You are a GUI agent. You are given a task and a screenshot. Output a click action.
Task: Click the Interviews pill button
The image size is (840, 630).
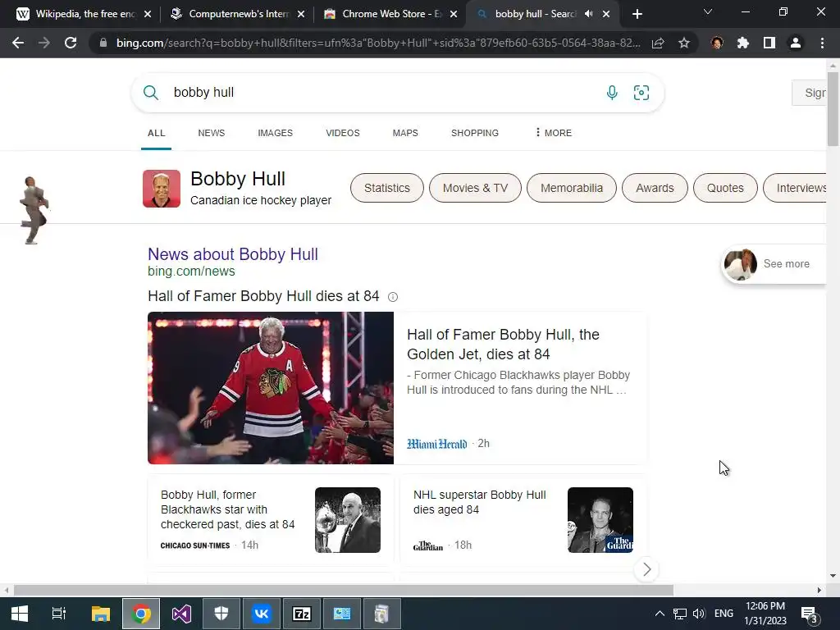796,188
